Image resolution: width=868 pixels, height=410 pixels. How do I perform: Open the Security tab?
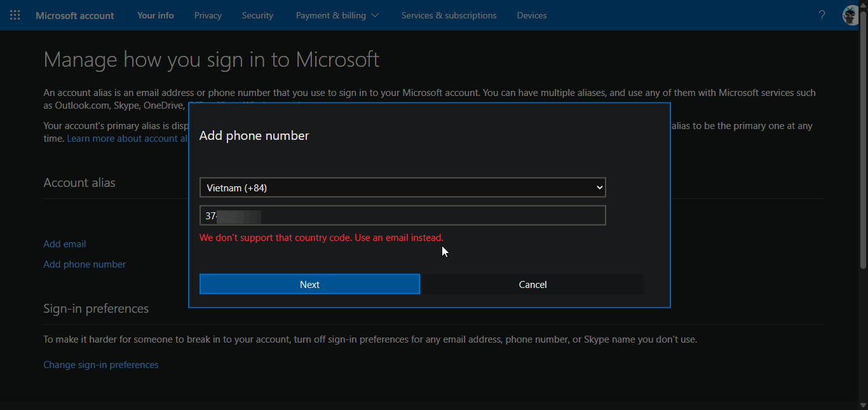pos(257,15)
